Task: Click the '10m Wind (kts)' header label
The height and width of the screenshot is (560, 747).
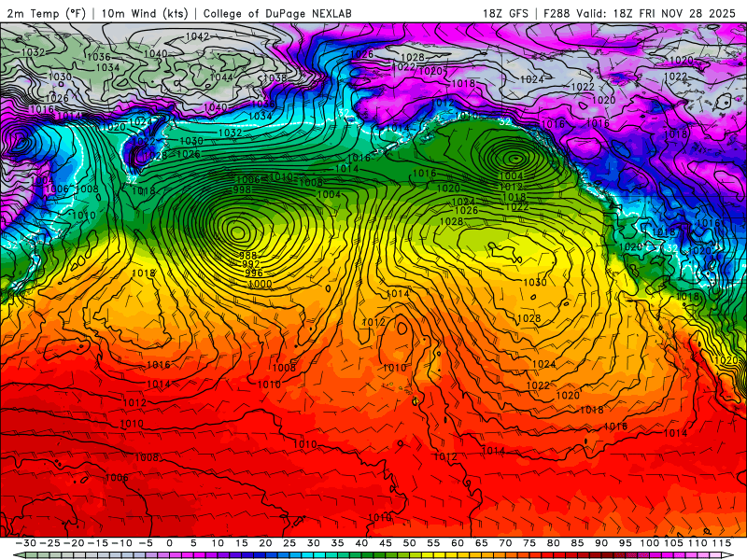Action: point(145,13)
